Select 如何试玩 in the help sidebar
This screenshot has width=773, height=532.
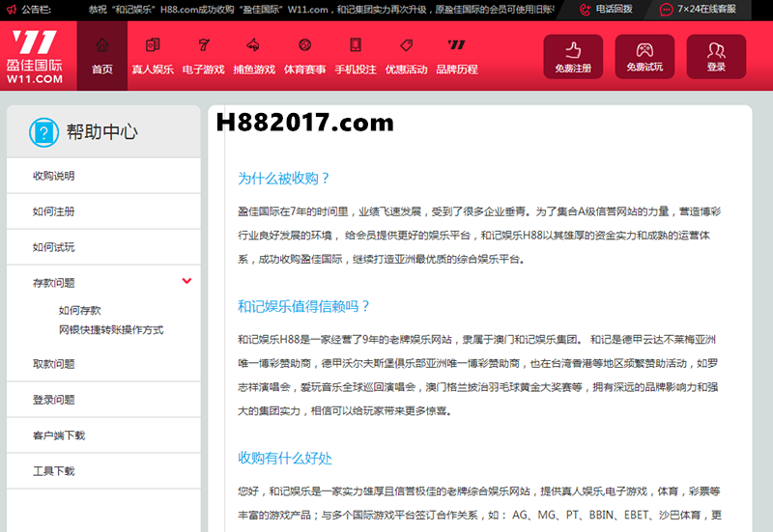[103, 247]
